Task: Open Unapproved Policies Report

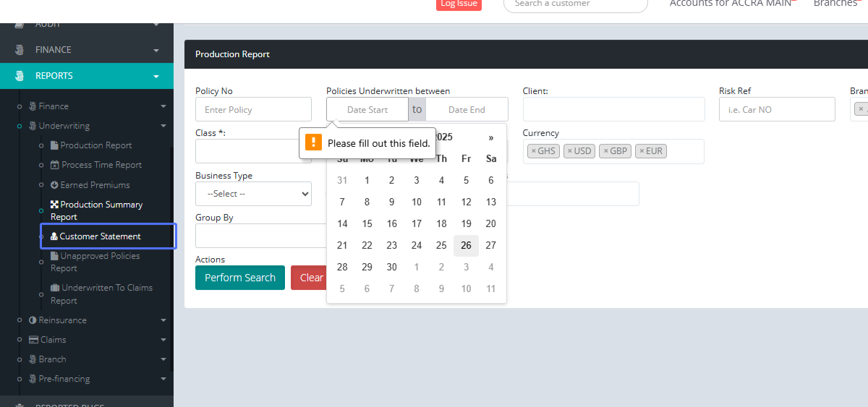Action: coord(100,262)
